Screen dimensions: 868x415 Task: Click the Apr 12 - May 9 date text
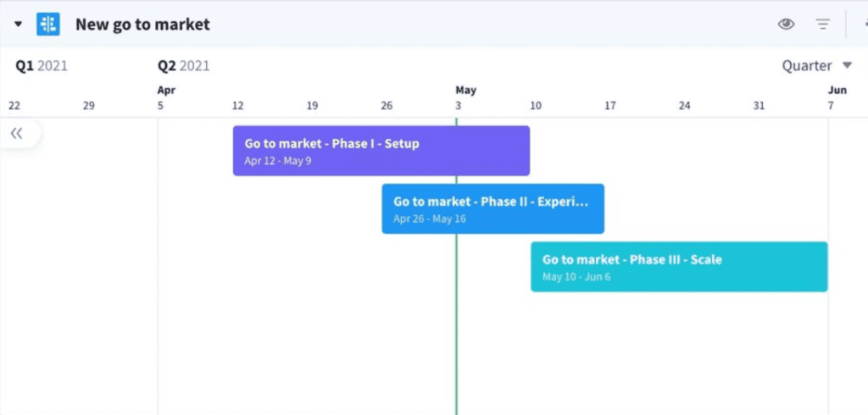click(278, 161)
